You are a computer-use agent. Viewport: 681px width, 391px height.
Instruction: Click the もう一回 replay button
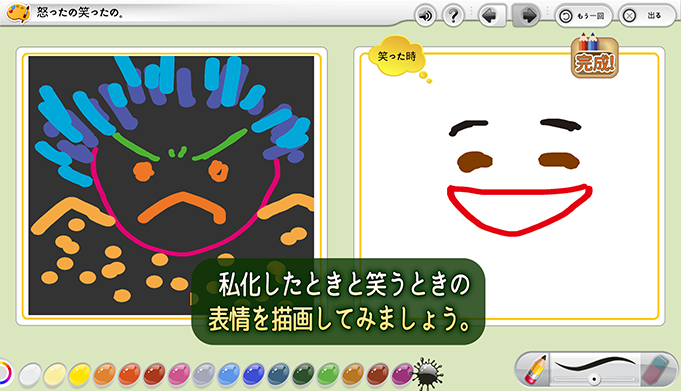point(583,16)
